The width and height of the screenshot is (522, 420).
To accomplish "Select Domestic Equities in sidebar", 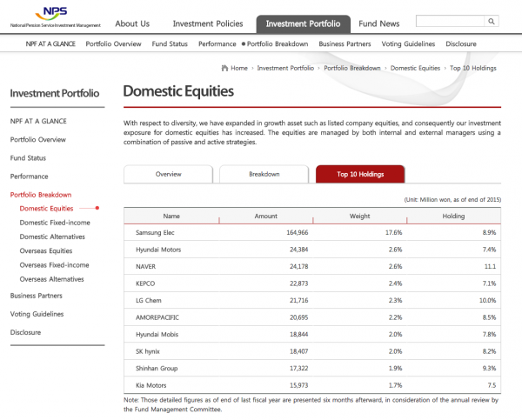I will click(46, 209).
